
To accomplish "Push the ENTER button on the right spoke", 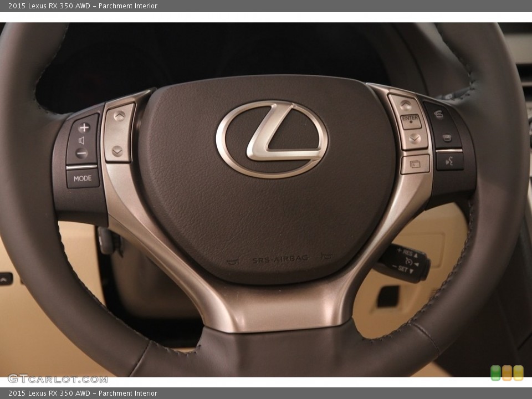I will pos(411,121).
